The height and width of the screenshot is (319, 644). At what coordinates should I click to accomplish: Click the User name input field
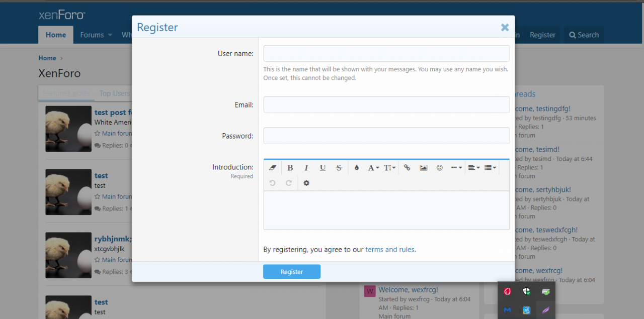(386, 54)
